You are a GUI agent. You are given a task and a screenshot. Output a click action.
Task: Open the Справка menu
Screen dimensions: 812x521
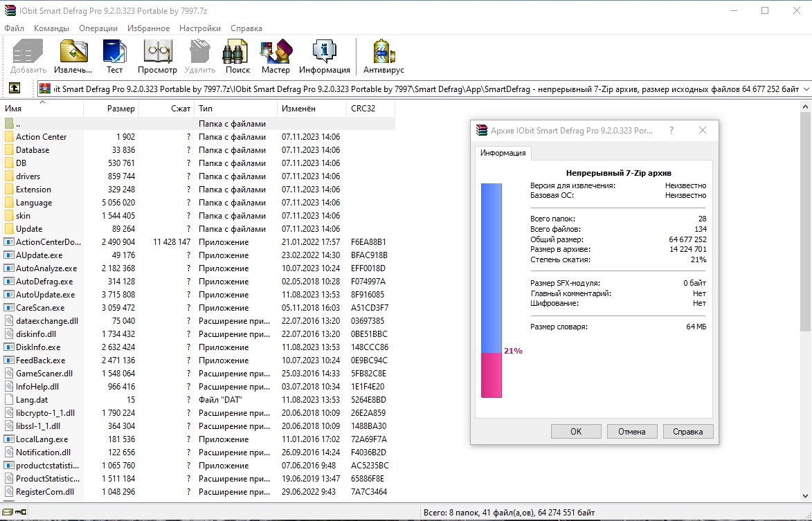(x=246, y=28)
